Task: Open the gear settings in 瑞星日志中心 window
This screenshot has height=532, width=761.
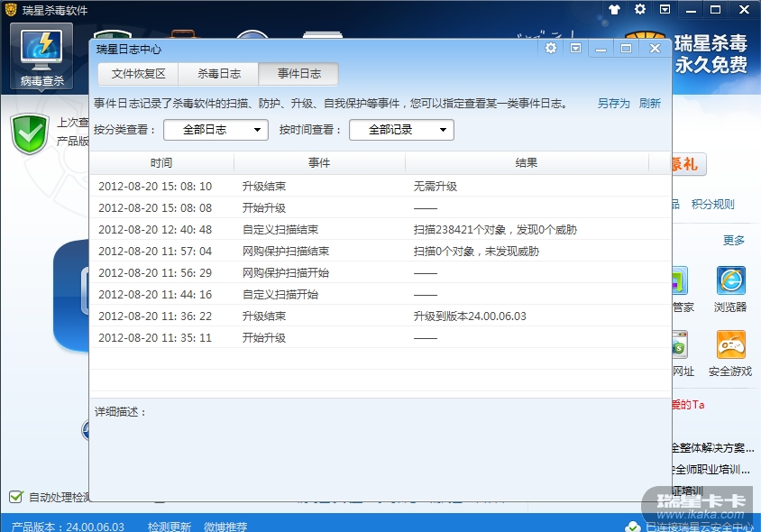Action: point(550,49)
